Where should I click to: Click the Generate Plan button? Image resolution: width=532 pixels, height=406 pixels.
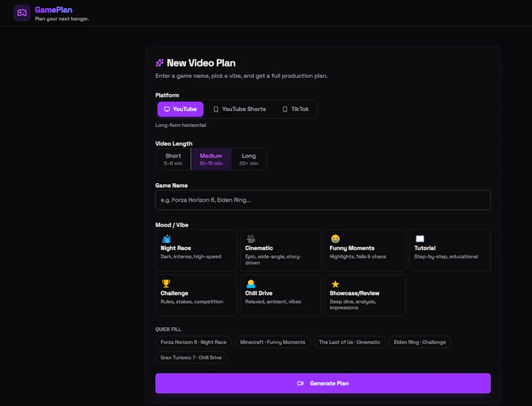323,383
